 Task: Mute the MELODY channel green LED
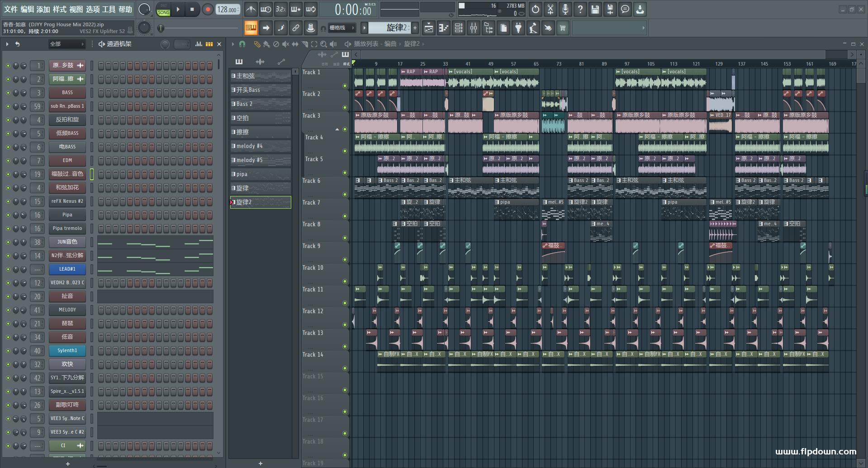pos(8,310)
